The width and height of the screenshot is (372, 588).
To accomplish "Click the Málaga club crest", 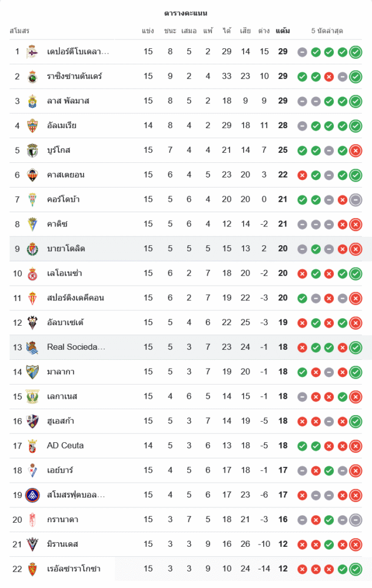I will [x=32, y=372].
